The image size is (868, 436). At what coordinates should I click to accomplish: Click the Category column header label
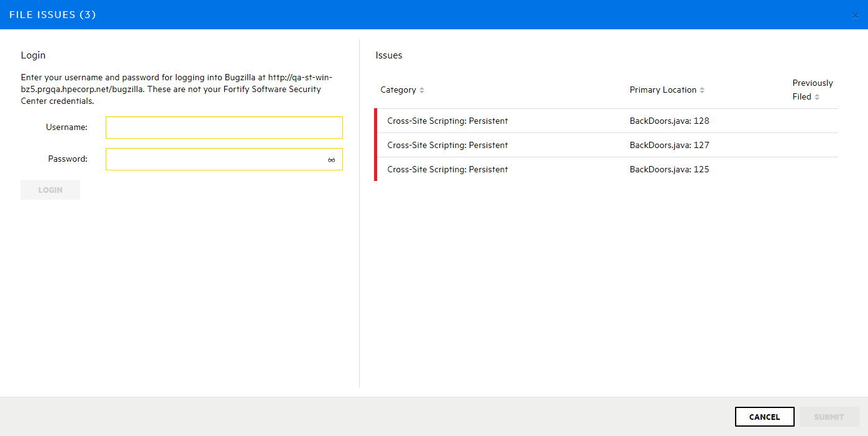[398, 90]
